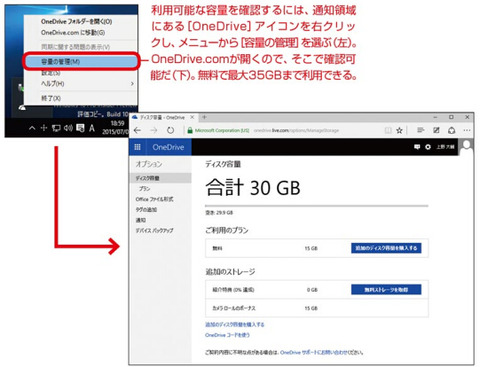Click the OneDrive サポートにお問い合わせ link
This screenshot has width=480, height=367.
313,352
